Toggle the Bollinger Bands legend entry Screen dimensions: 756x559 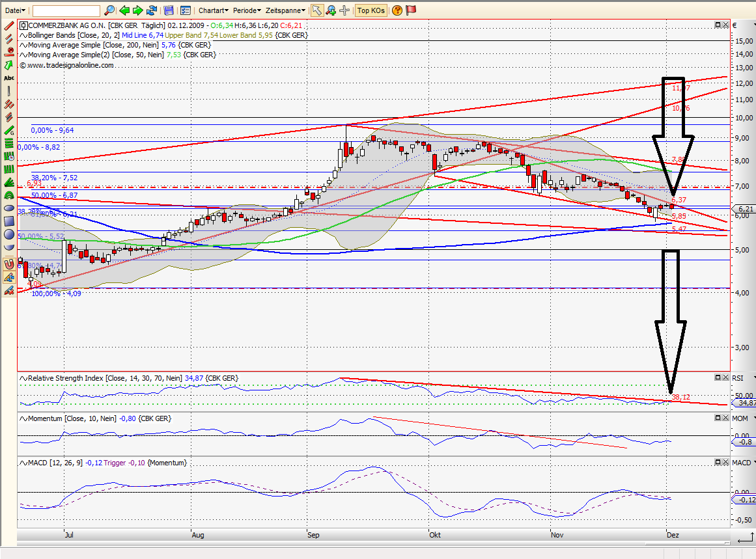(x=65, y=35)
